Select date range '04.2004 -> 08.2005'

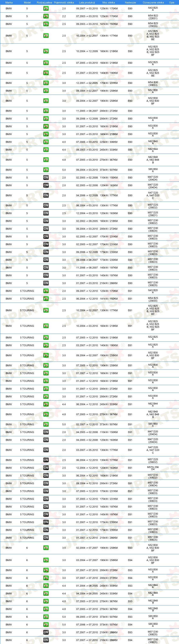[x=87, y=593]
